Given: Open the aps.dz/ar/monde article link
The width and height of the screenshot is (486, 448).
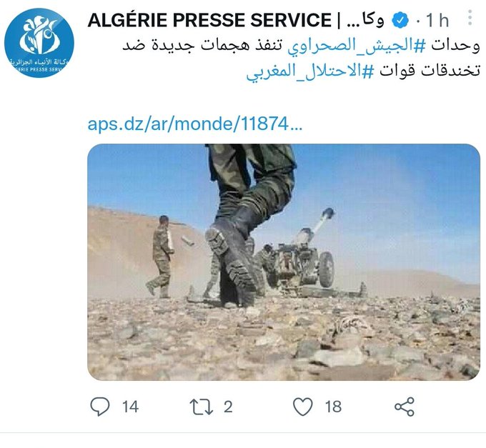Looking at the screenshot, I should [195, 124].
